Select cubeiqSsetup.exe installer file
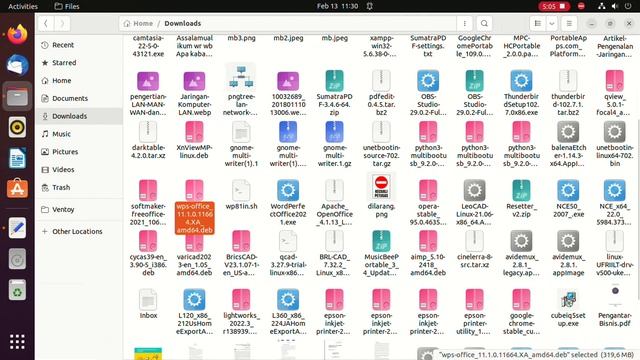The width and height of the screenshot is (640, 360). click(x=568, y=308)
